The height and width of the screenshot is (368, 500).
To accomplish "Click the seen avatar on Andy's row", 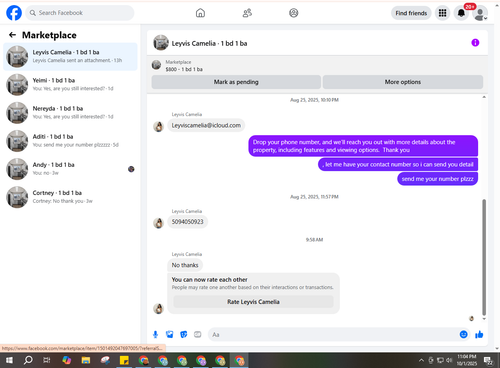I will [x=131, y=169].
